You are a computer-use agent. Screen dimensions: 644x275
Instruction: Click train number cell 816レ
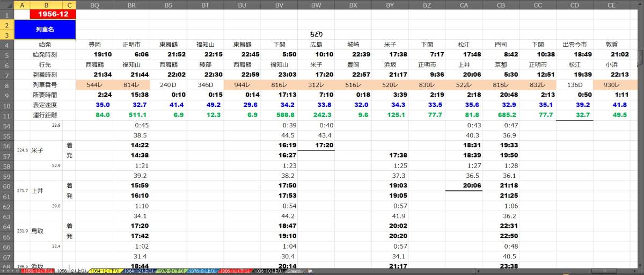point(279,85)
